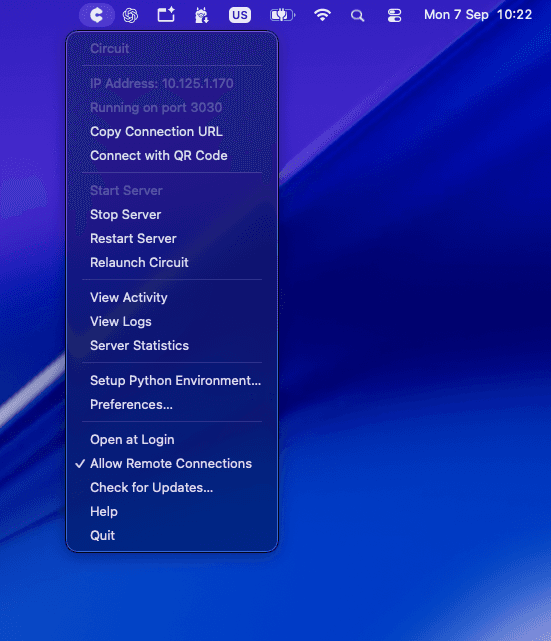Click the new-window sparkle menu bar icon
Image resolution: width=551 pixels, height=641 pixels.
pos(166,15)
